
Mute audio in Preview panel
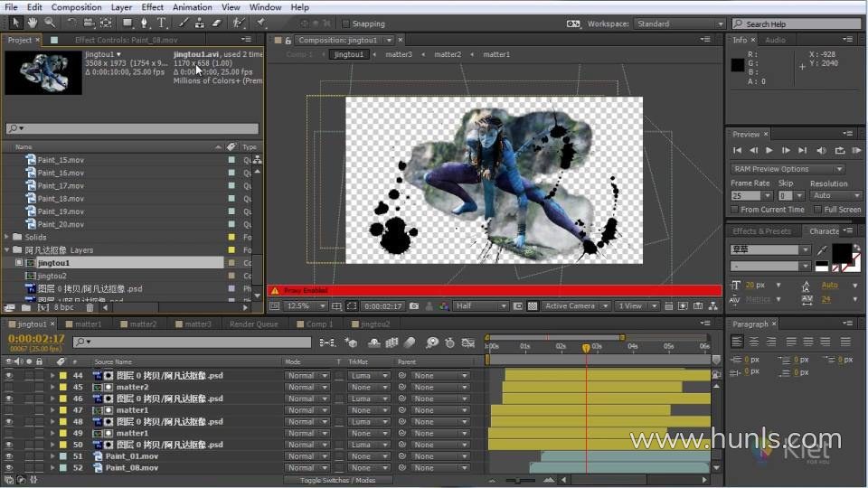pyautogui.click(x=821, y=150)
